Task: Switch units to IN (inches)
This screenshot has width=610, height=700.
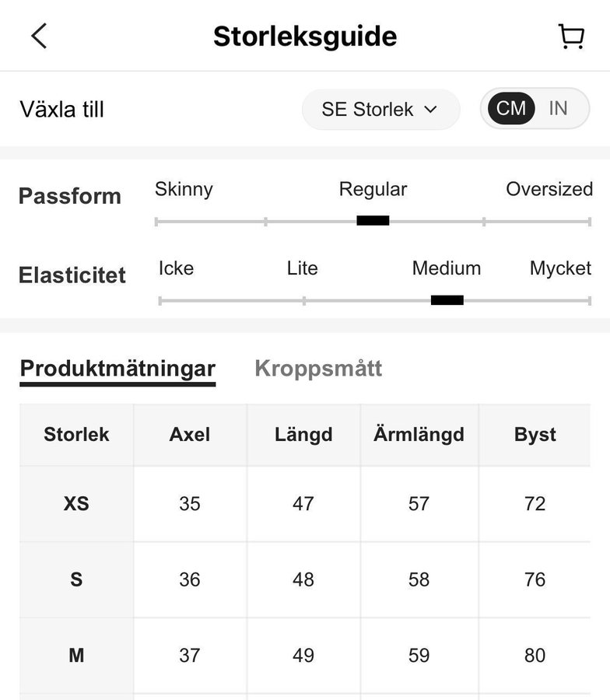Action: point(558,108)
